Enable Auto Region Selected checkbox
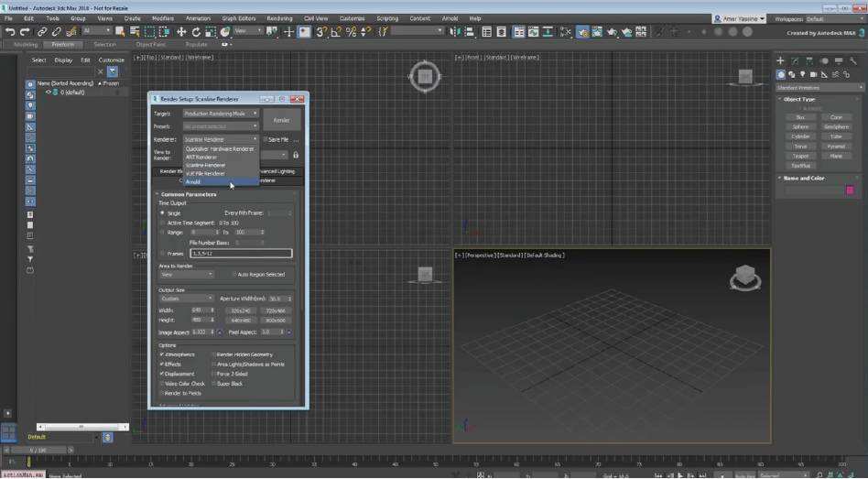The image size is (868, 479). point(234,274)
